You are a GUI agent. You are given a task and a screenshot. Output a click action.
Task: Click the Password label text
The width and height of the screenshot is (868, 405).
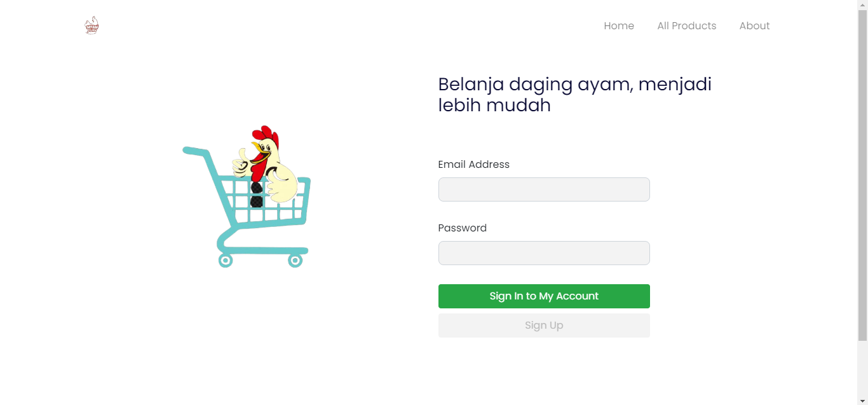tap(462, 228)
